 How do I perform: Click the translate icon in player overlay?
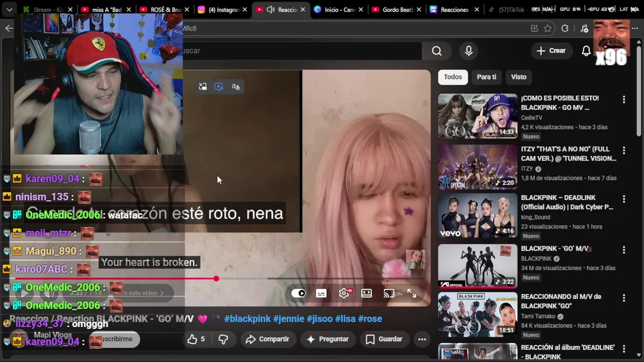click(235, 86)
